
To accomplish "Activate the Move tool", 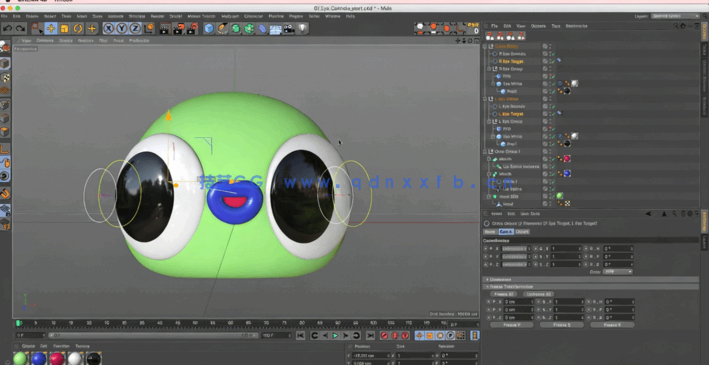I will pos(51,28).
